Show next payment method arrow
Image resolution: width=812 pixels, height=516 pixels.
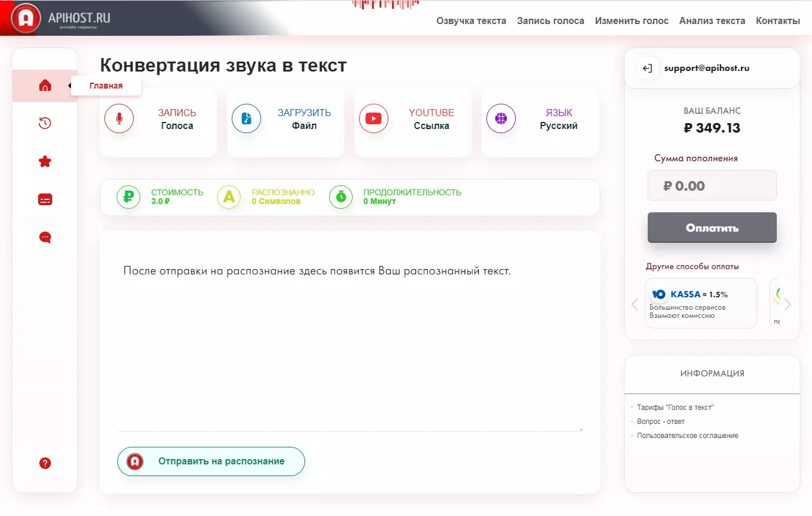pyautogui.click(x=788, y=304)
